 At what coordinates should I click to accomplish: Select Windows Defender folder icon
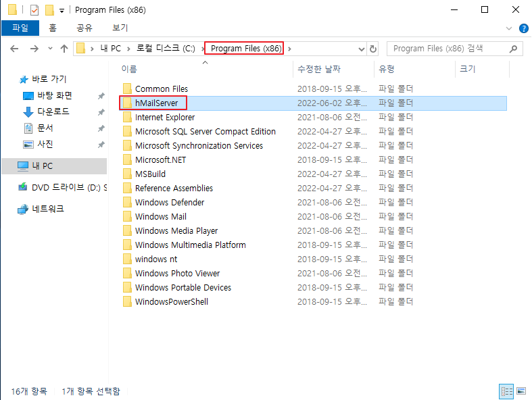point(127,203)
